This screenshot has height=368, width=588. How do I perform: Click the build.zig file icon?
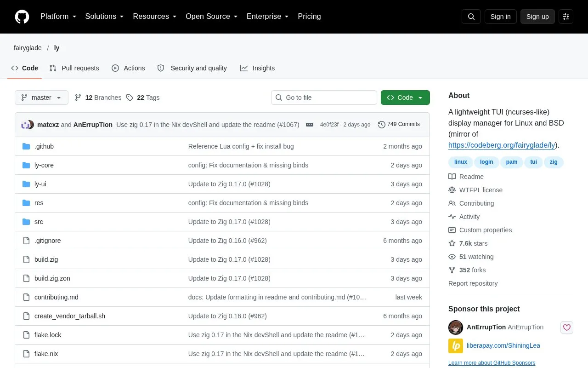(26, 259)
